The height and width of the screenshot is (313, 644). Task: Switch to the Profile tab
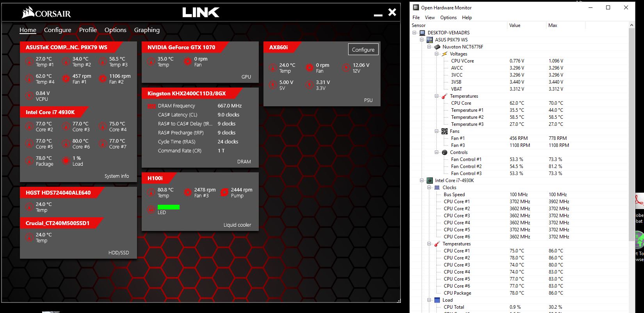coord(88,30)
